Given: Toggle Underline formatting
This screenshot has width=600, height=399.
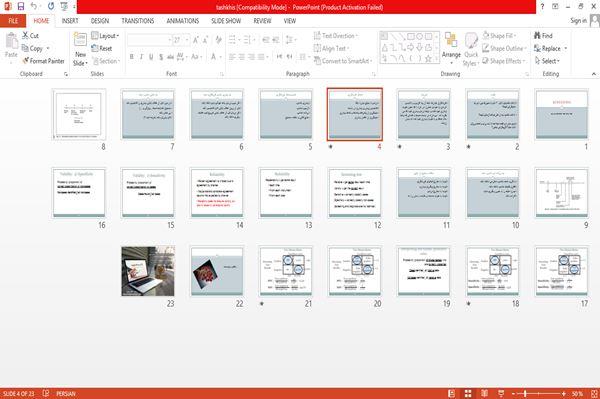Looking at the screenshot, I should 151,57.
